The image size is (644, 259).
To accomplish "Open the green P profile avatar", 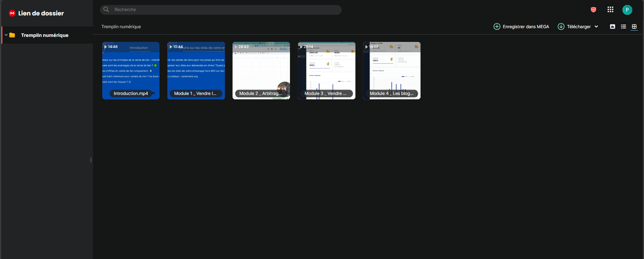I will [627, 10].
